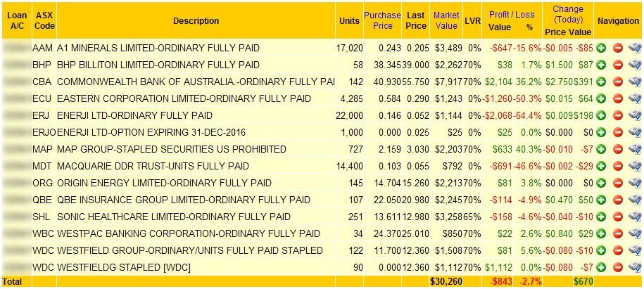Click red minus icon in ORG row
This screenshot has height=289, width=644.
pos(618,183)
